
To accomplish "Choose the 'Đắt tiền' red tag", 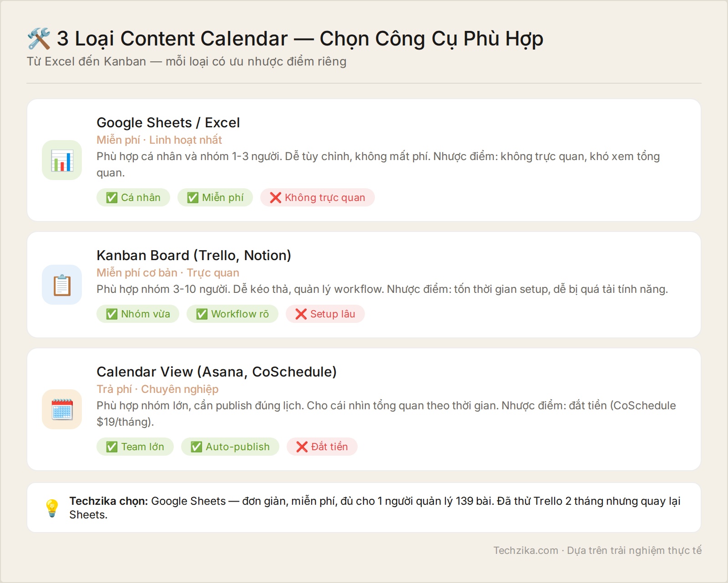I will 322,447.
